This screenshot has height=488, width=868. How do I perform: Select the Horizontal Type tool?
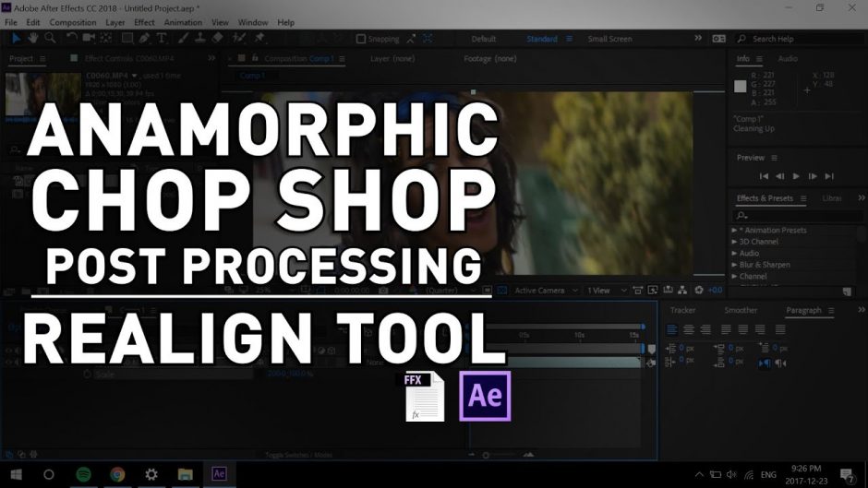(162, 38)
